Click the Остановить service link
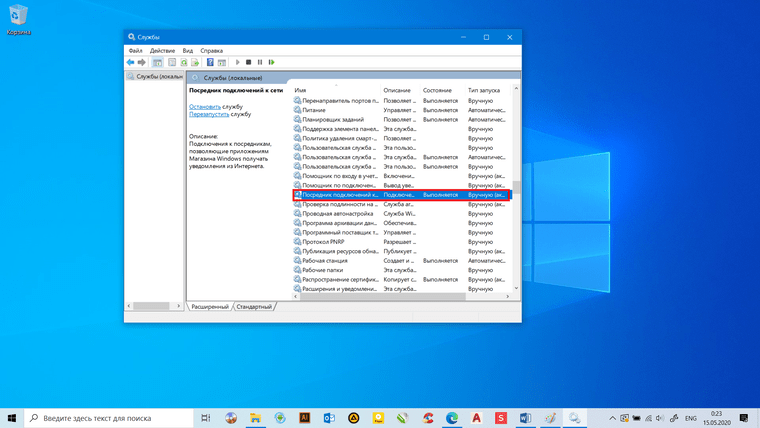Image resolution: width=760 pixels, height=428 pixels. [x=205, y=106]
